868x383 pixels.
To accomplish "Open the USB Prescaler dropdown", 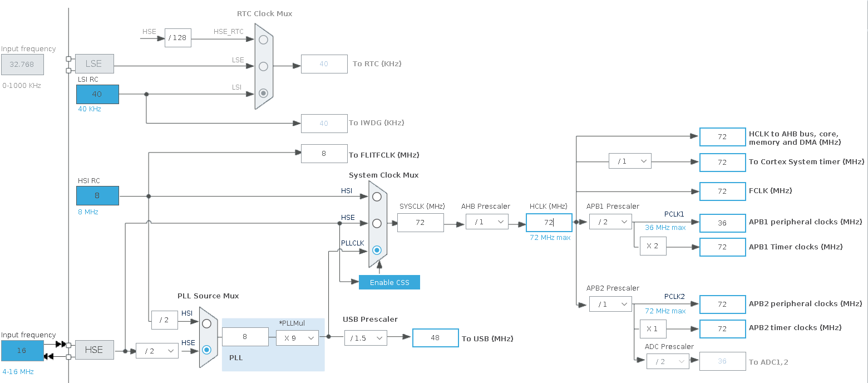I will point(366,337).
